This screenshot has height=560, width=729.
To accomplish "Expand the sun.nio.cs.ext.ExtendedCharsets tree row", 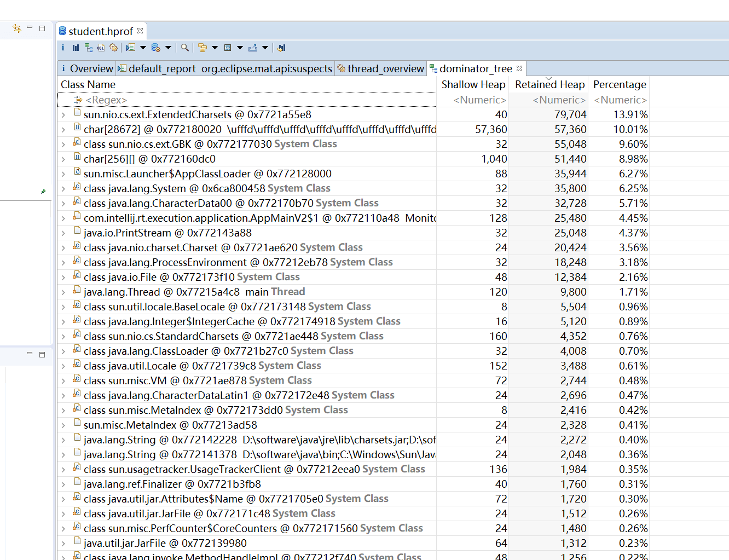I will tap(63, 115).
